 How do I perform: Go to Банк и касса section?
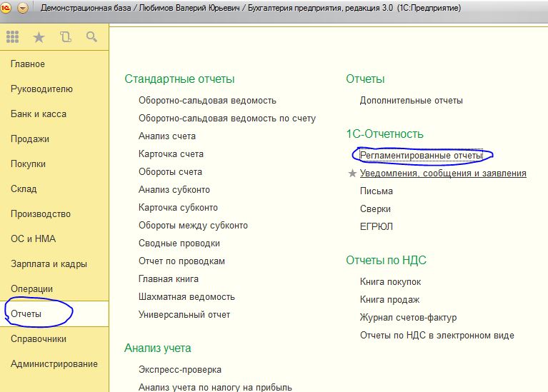coord(39,114)
